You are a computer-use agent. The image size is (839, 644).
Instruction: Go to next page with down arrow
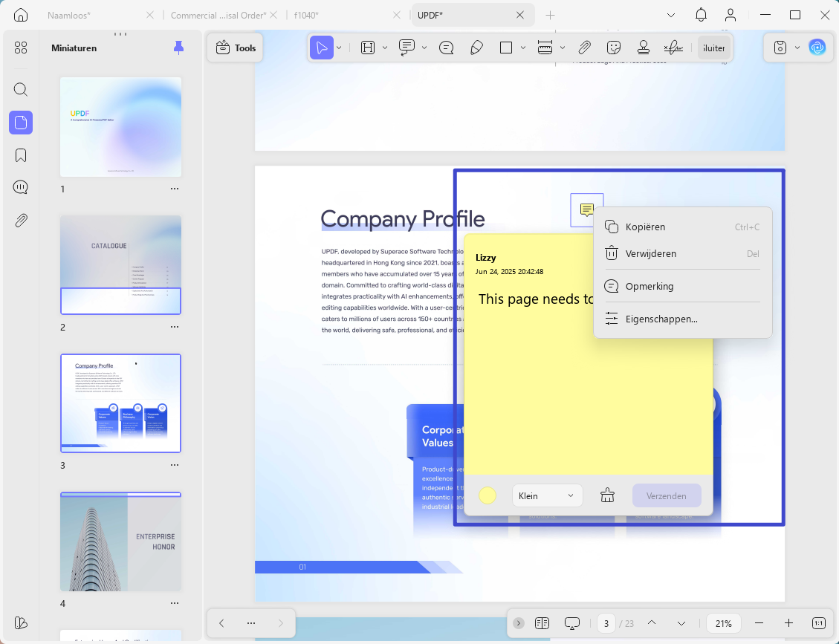681,623
